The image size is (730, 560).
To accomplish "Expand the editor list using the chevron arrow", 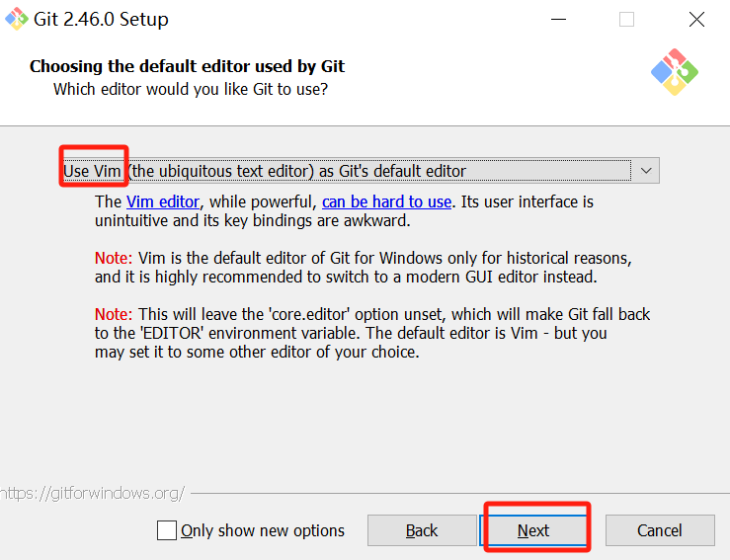I will pos(646,171).
